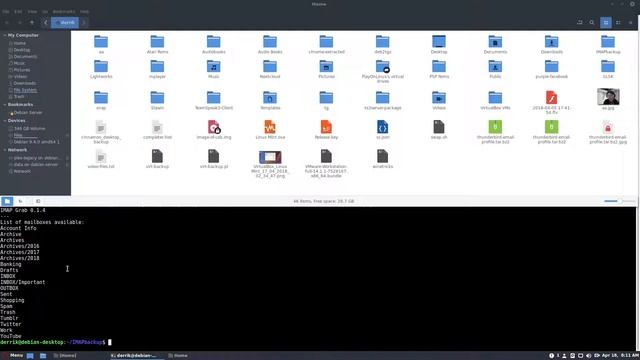This screenshot has height=360, width=640.
Task: Open the Templates folder
Action: pyautogui.click(x=270, y=100)
